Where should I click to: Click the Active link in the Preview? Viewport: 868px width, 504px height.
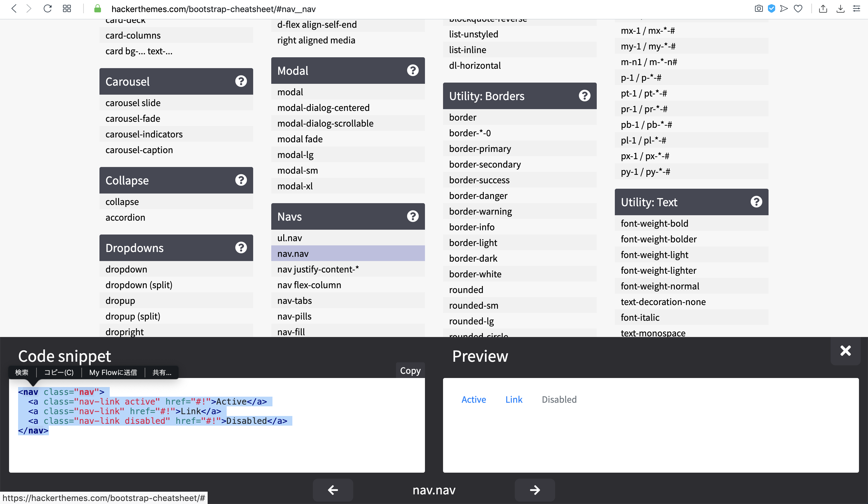click(473, 399)
